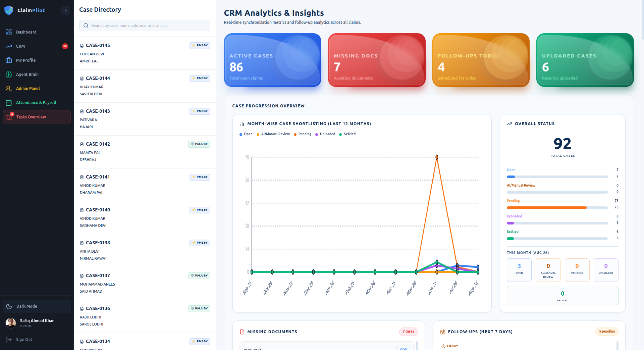
Task: Open the Uploaded Cases 6 card
Action: (585, 60)
